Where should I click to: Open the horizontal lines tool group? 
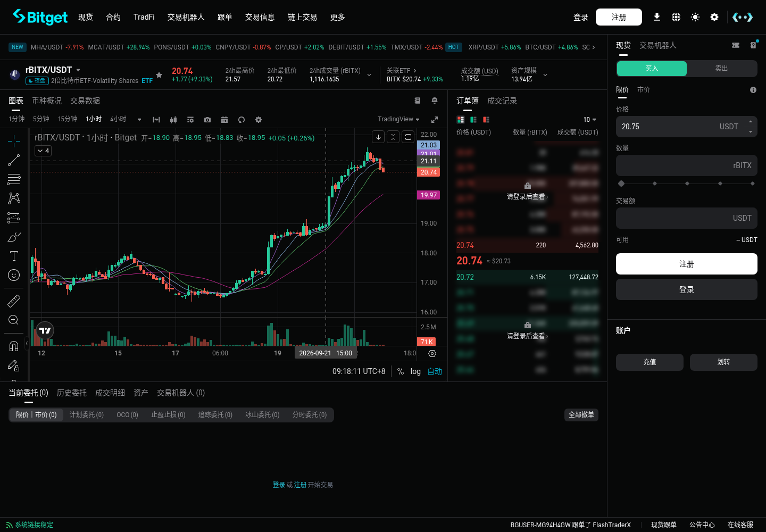[14, 179]
